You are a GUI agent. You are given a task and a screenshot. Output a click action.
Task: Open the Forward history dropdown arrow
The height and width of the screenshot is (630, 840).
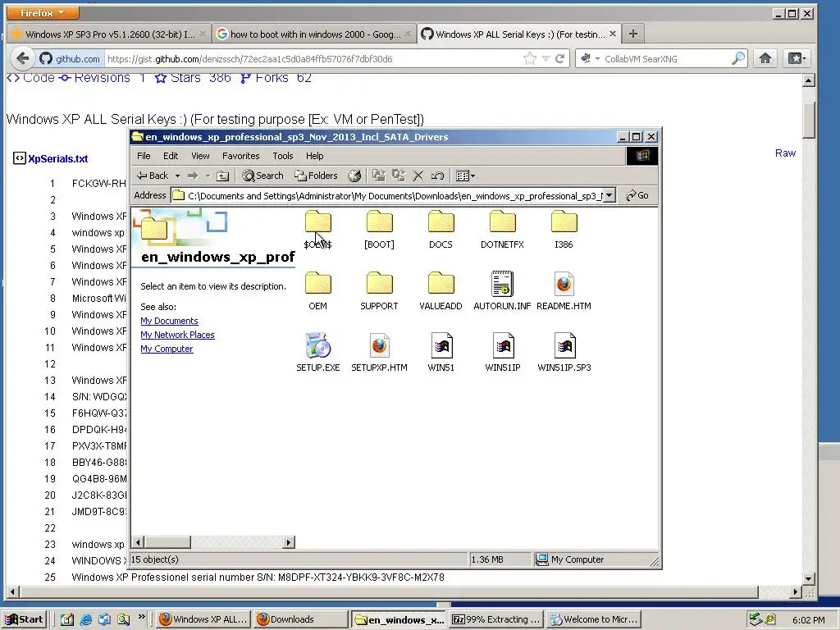208,176
